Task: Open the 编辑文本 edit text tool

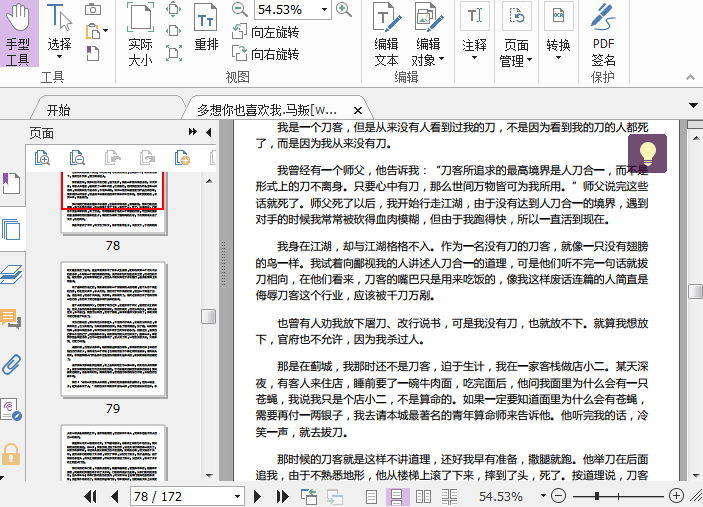Action: (x=386, y=35)
